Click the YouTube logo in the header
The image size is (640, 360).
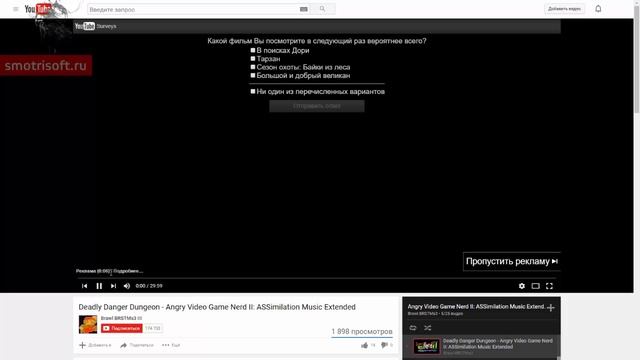click(x=38, y=9)
